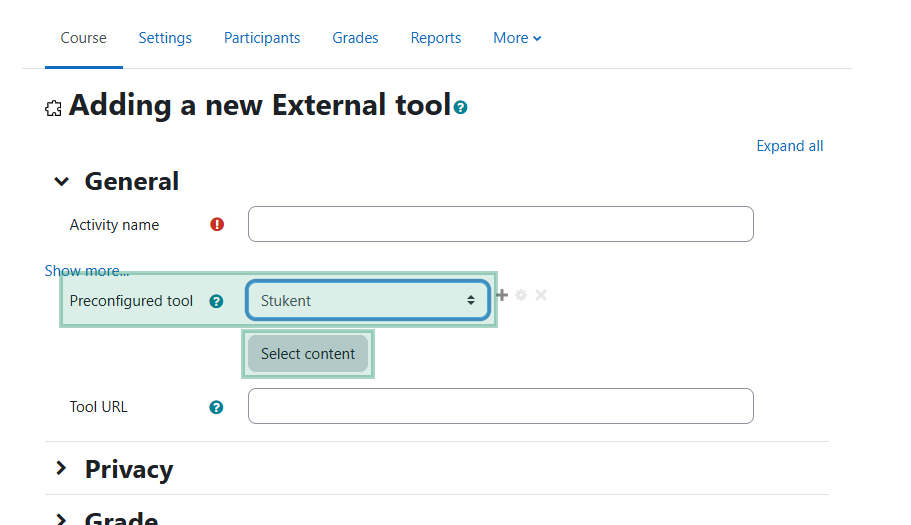The image size is (911, 525).
Task: Click the plus icon to add tool
Action: [502, 295]
